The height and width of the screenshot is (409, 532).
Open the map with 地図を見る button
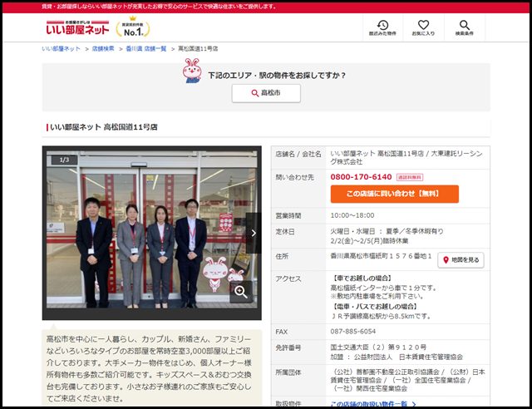[461, 260]
